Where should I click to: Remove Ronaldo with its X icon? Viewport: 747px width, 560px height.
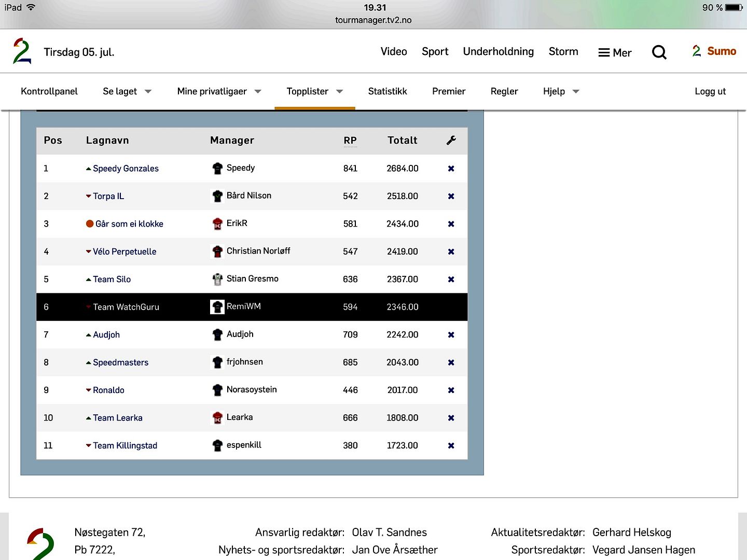tap(451, 390)
